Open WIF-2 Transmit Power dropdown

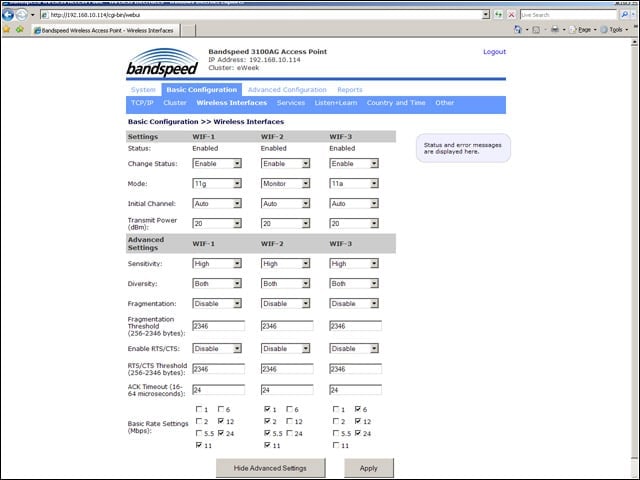[285, 224]
